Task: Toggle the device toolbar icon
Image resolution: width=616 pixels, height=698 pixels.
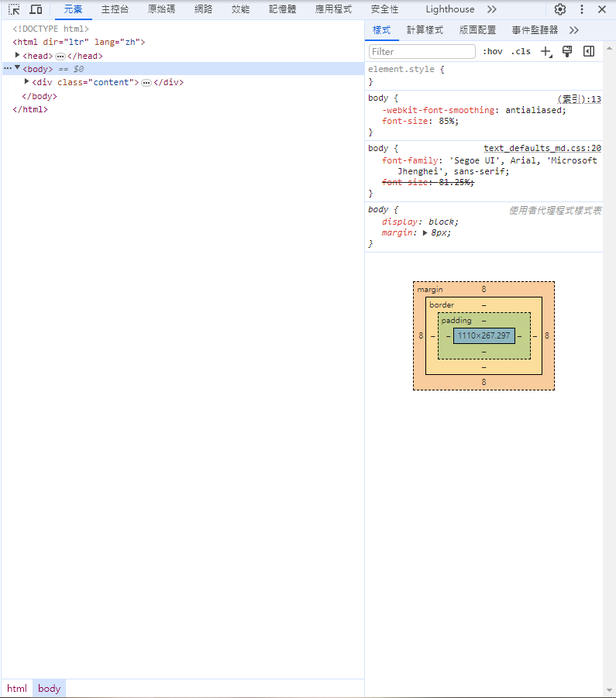Action: click(36, 9)
